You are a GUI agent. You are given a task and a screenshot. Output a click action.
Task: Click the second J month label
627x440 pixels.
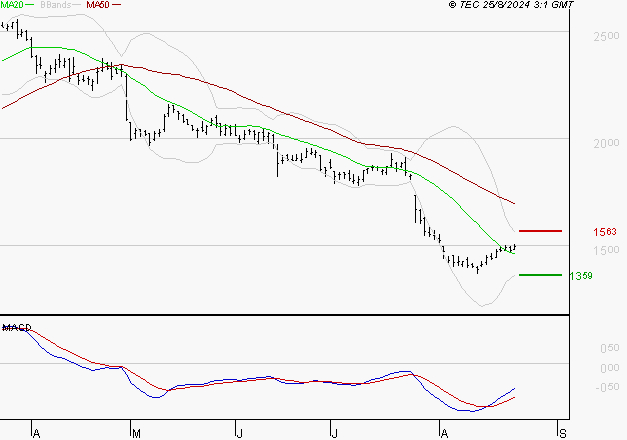click(334, 434)
